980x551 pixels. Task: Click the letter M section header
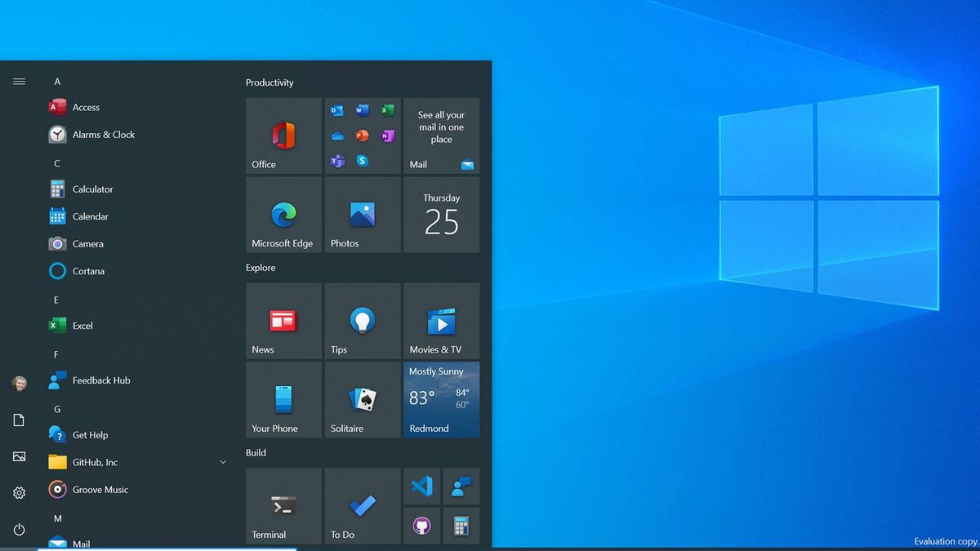pos(58,518)
